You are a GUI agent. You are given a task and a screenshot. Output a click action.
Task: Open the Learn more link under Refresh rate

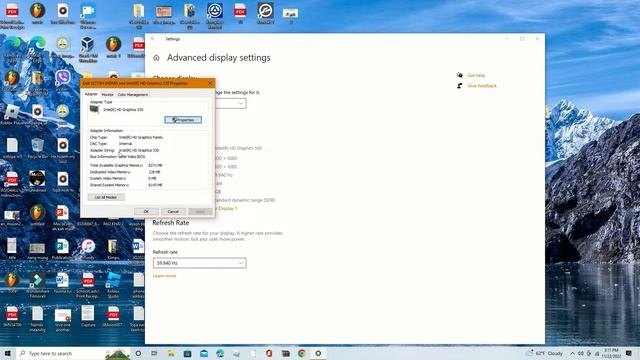pyautogui.click(x=164, y=276)
